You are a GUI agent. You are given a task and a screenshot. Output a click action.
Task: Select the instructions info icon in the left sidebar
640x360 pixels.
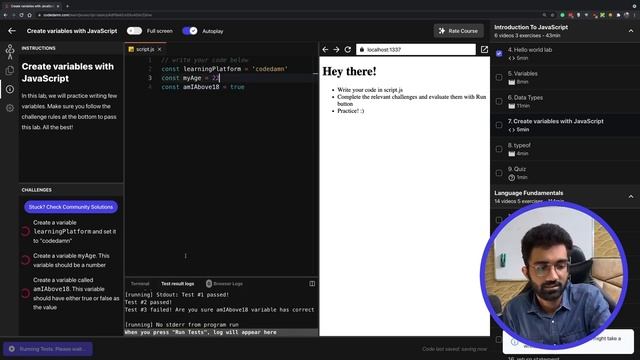[10, 89]
